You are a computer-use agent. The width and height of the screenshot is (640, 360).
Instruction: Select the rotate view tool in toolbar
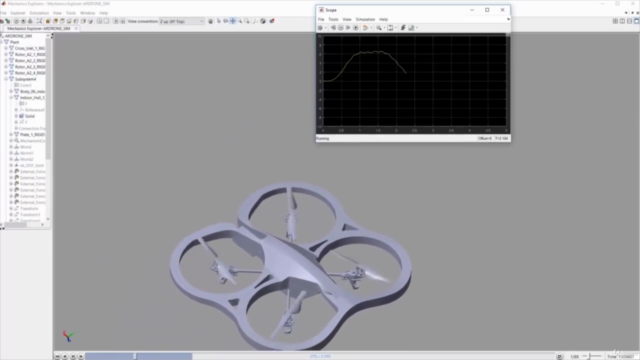coord(226,21)
